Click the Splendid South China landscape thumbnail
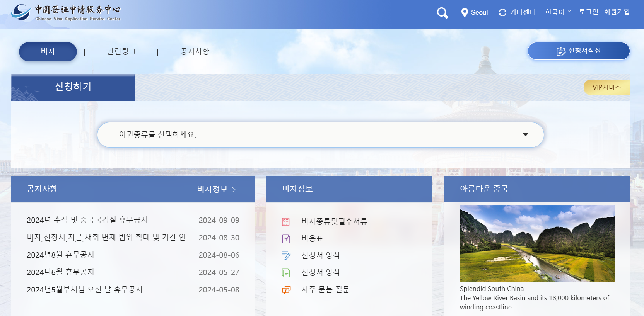This screenshot has width=644, height=316. point(537,244)
